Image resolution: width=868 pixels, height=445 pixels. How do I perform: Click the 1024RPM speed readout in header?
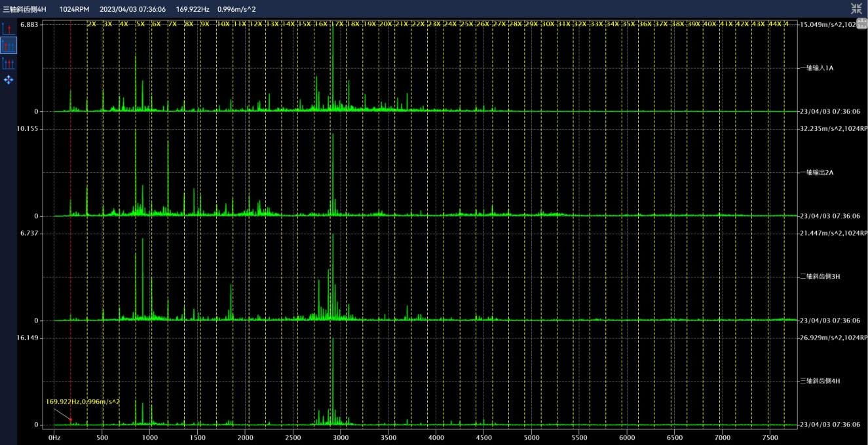[x=74, y=9]
